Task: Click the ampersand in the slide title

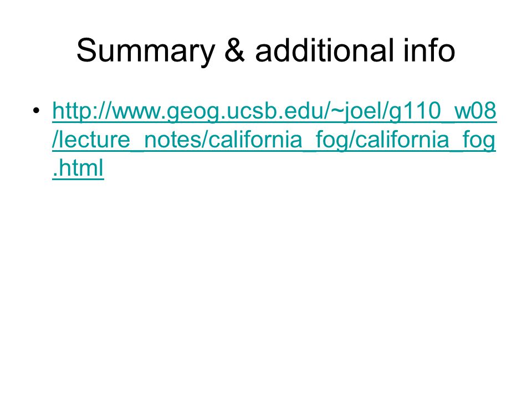Action: click(x=234, y=50)
